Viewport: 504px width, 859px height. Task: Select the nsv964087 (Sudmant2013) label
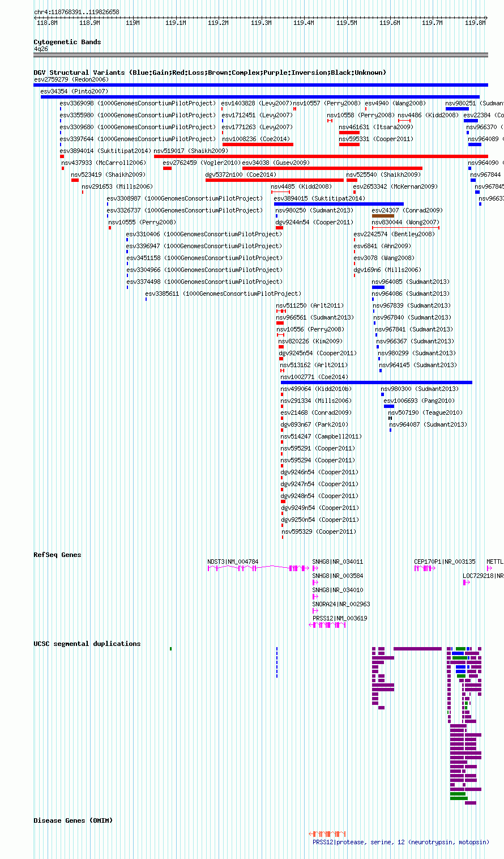pyautogui.click(x=429, y=424)
